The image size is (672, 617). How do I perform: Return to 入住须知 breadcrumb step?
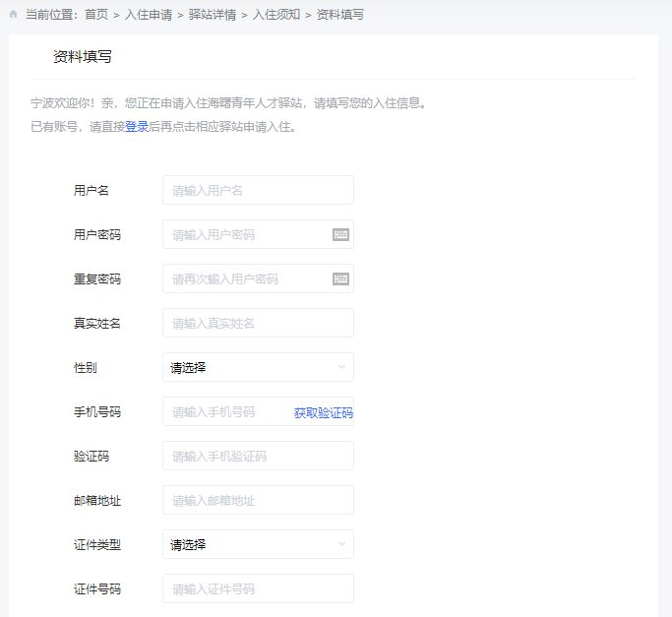(277, 15)
